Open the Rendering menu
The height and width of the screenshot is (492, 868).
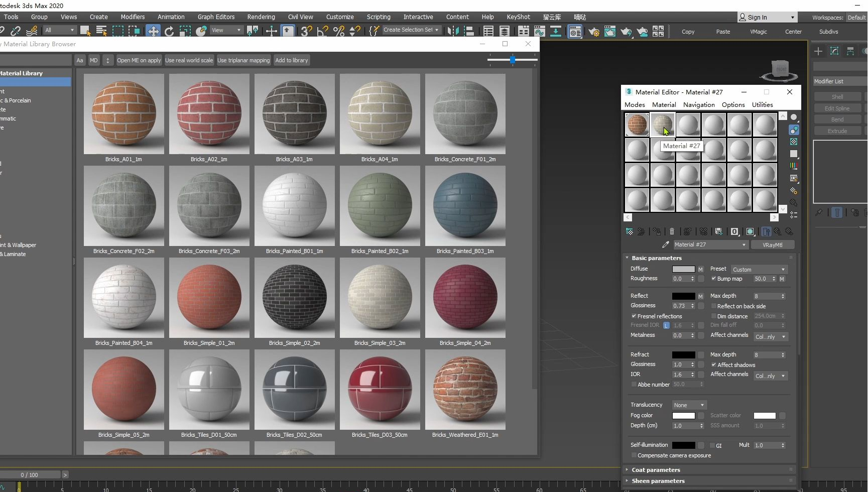[261, 17]
